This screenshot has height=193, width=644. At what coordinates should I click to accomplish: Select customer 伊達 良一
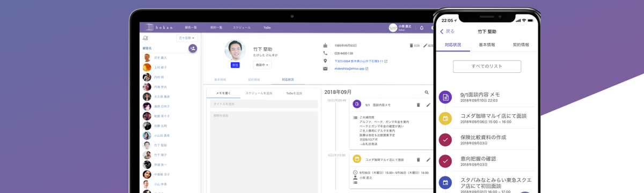pyautogui.click(x=156, y=165)
